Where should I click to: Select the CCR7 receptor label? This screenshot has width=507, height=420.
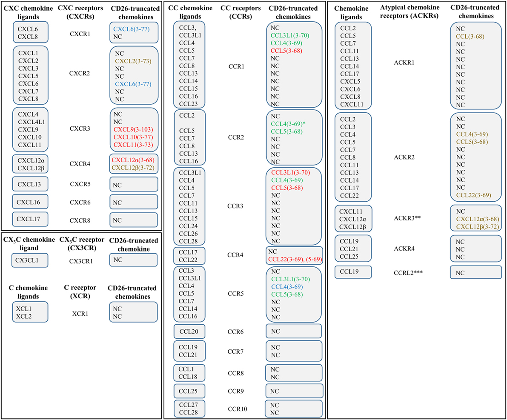pyautogui.click(x=236, y=351)
